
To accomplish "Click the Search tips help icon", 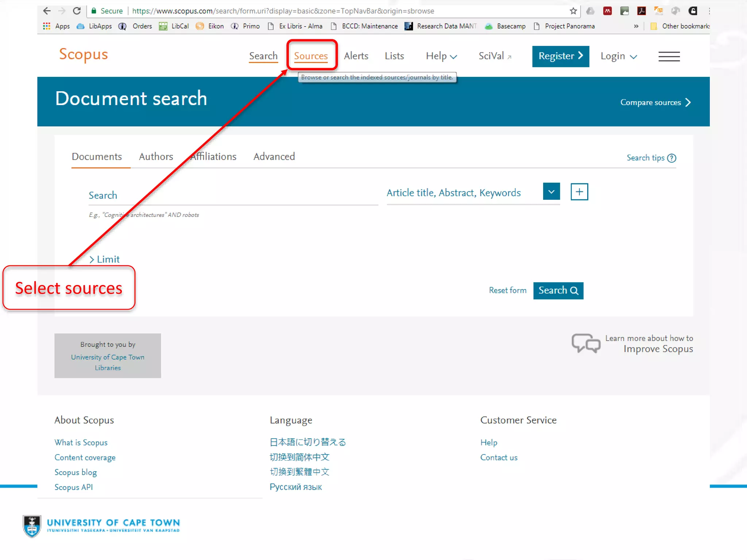I will (671, 158).
